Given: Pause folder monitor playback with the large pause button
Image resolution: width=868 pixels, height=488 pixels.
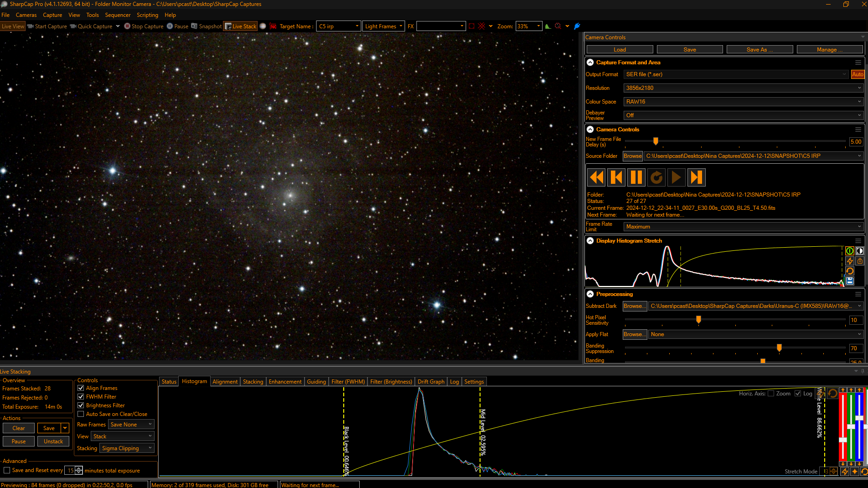Looking at the screenshot, I should (636, 177).
